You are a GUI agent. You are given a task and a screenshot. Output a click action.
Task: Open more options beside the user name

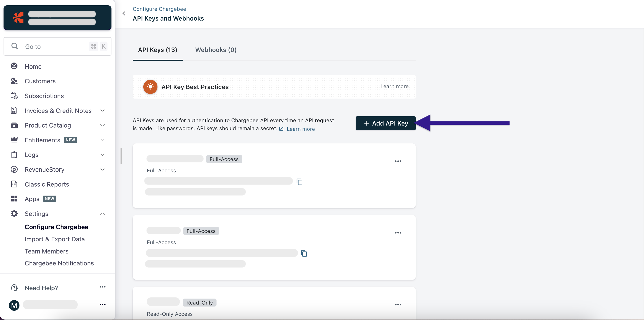coord(102,305)
